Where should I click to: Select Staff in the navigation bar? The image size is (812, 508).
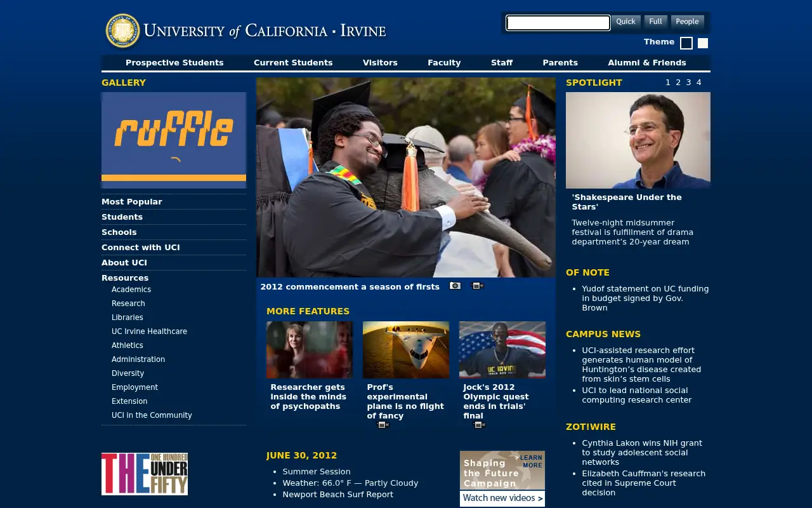click(x=502, y=63)
